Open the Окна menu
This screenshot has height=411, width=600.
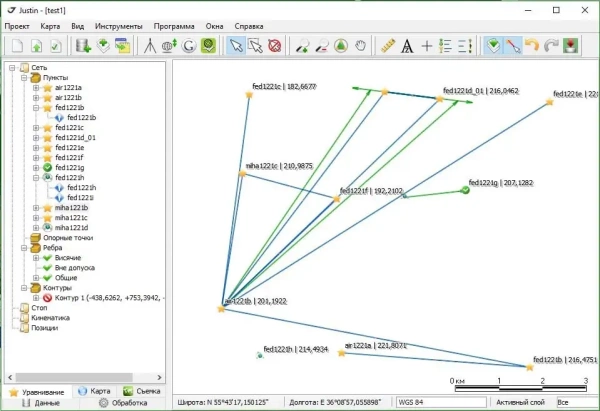[214, 26]
